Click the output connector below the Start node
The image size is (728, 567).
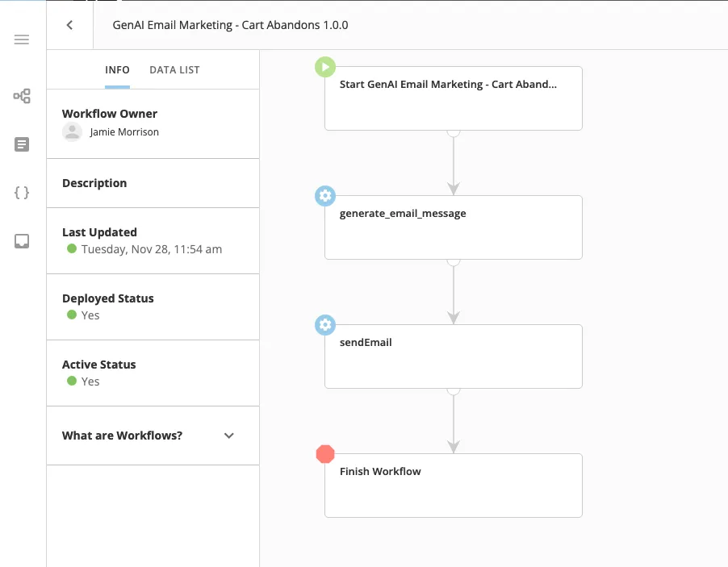click(454, 131)
